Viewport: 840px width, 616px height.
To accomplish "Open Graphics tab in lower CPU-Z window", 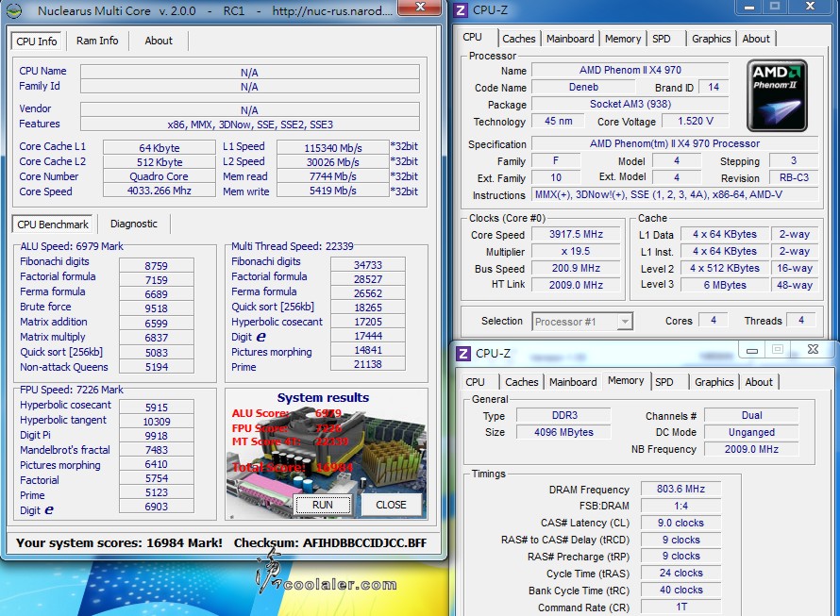I will [x=714, y=382].
